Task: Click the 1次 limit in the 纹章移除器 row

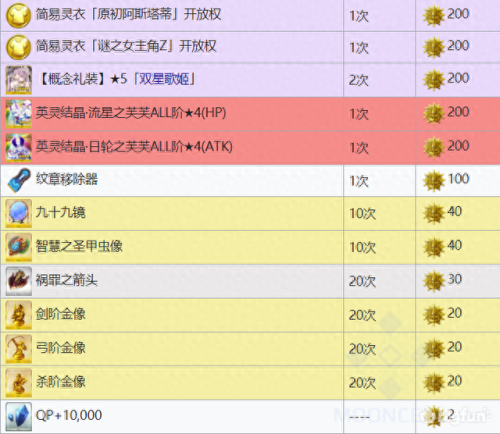Action: tap(359, 181)
